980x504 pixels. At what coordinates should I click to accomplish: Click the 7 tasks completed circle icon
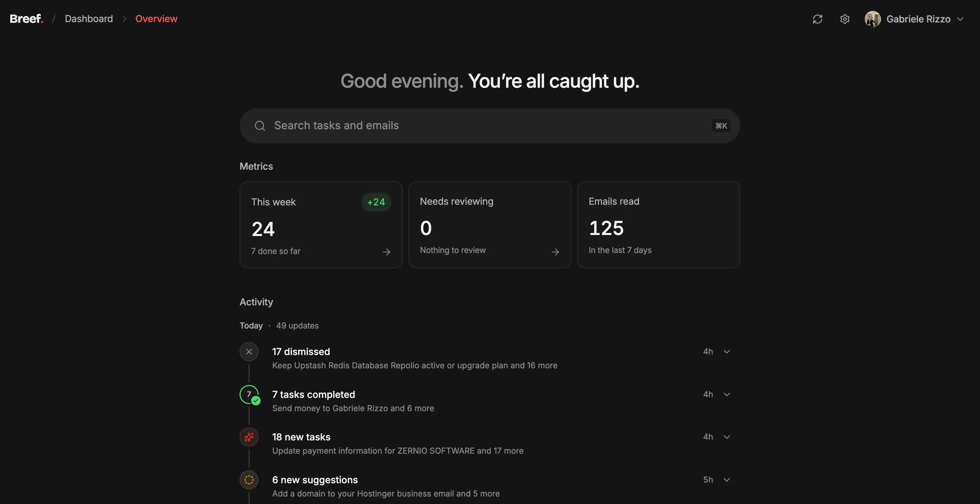(x=249, y=394)
